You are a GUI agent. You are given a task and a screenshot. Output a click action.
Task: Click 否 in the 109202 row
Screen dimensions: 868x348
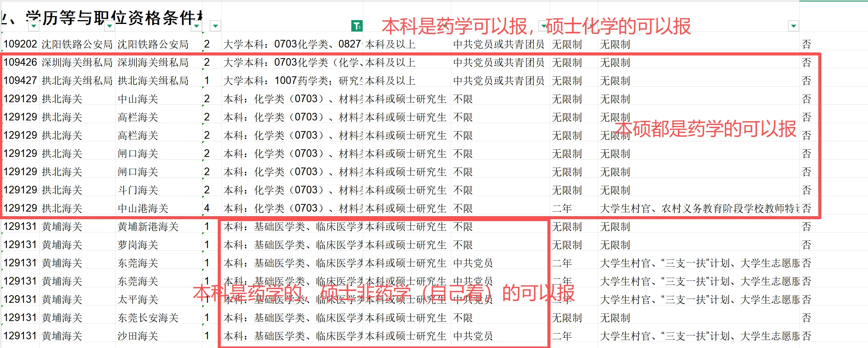(x=807, y=44)
